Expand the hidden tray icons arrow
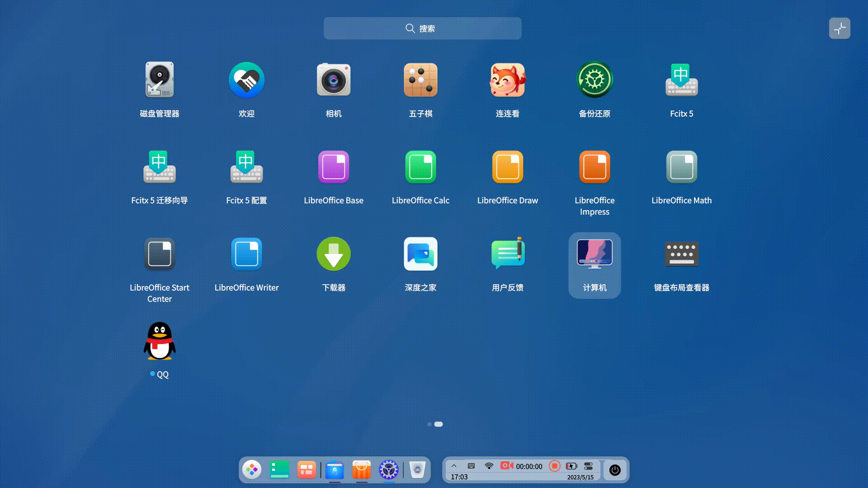Viewport: 868px width, 488px height. point(454,466)
